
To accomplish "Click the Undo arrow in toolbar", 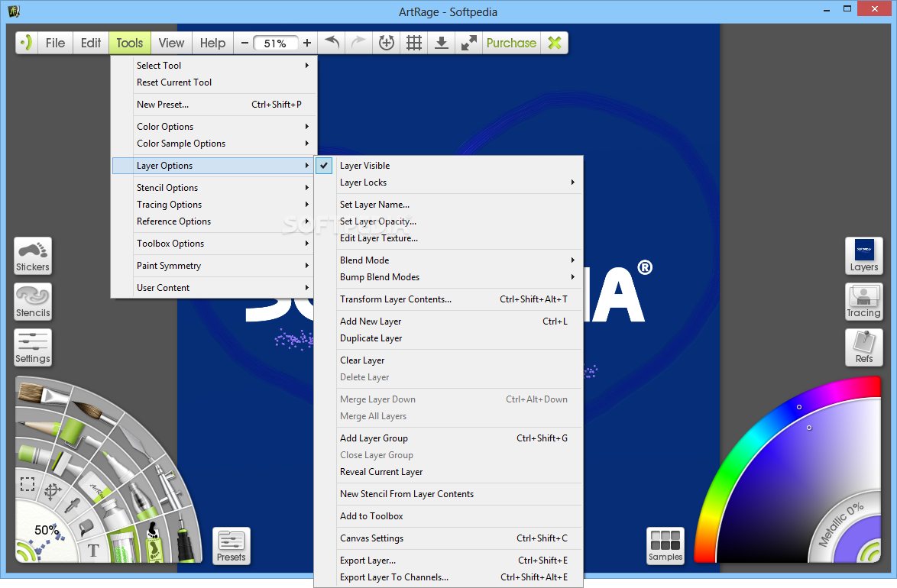I will tap(332, 43).
